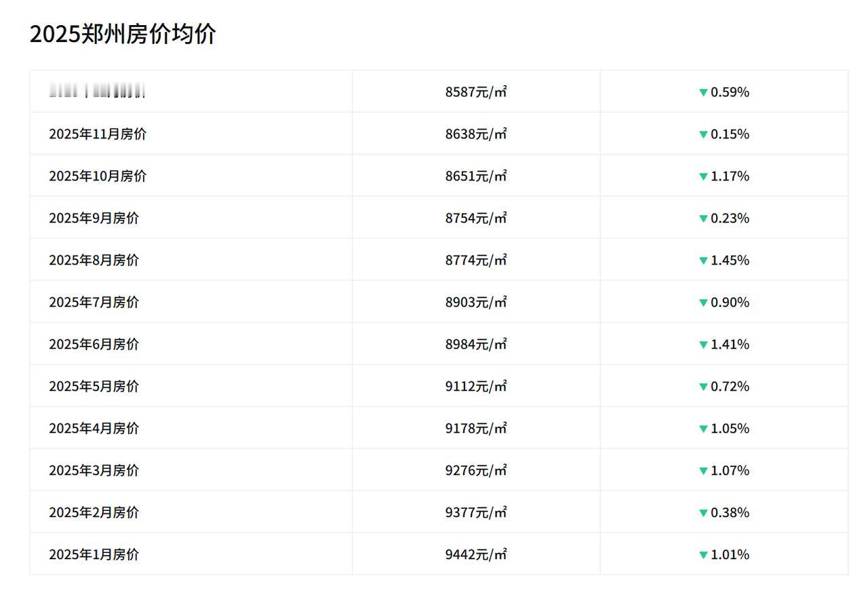This screenshot has width=868, height=595.
Task: Select the 9377元/㎡ price cell
Action: pyautogui.click(x=476, y=513)
